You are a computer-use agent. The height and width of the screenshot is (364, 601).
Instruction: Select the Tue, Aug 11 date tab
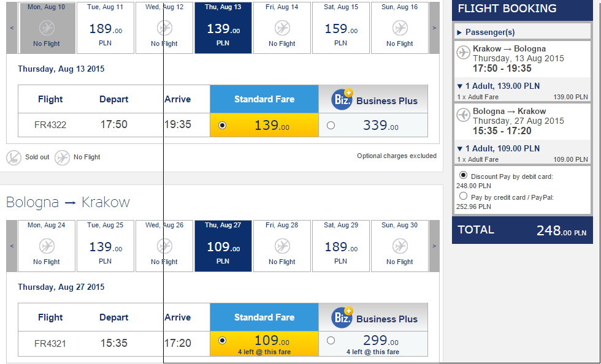coord(105,28)
